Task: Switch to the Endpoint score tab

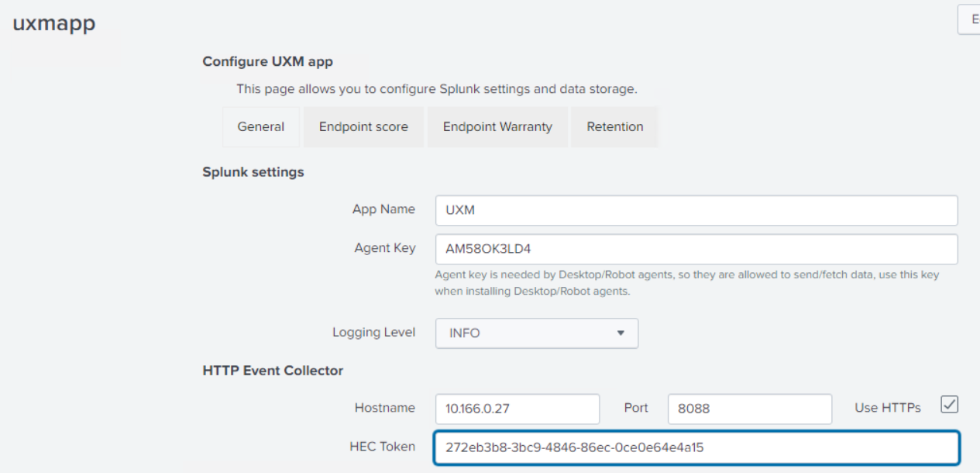Action: pos(363,126)
